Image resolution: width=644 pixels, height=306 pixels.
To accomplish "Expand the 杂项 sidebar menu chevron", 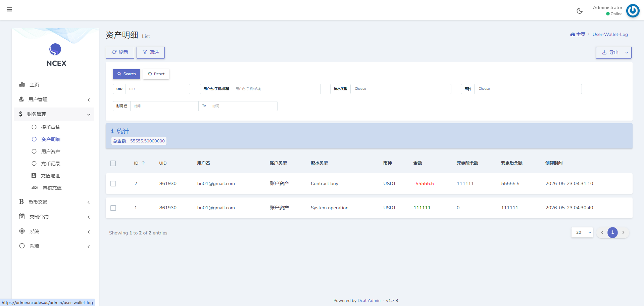I will tap(89, 247).
